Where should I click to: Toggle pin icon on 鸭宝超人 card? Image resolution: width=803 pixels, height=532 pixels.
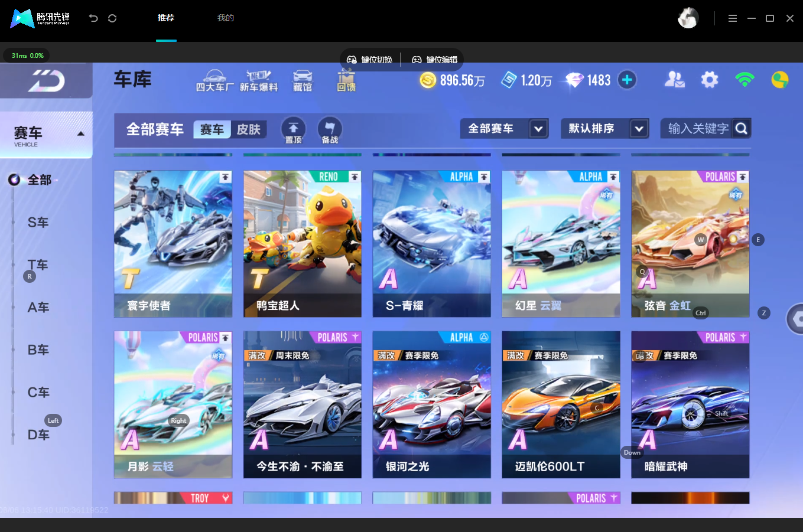pos(355,177)
